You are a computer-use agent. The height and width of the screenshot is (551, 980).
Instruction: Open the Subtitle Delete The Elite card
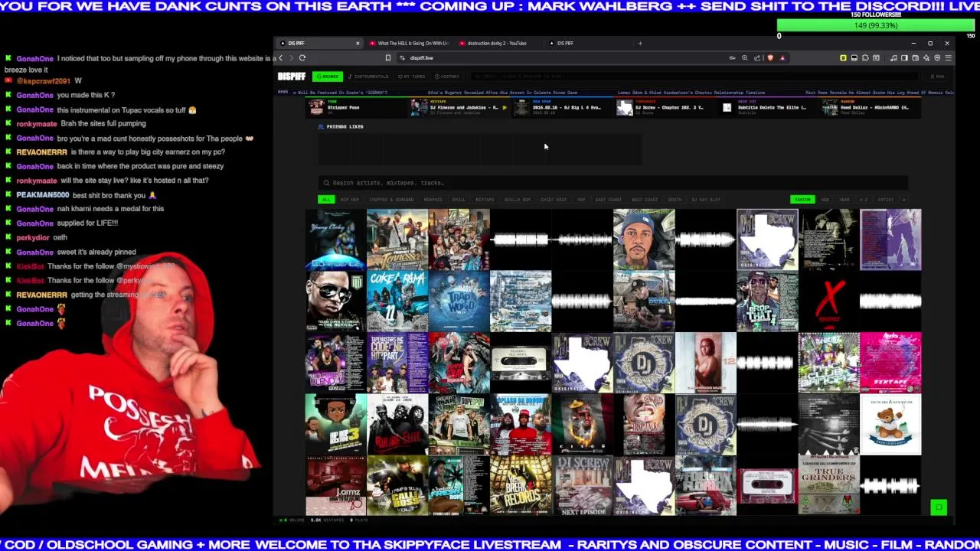(x=766, y=108)
